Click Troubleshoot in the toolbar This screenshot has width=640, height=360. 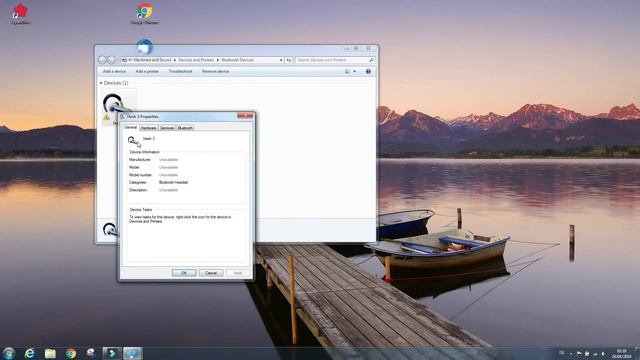click(180, 71)
